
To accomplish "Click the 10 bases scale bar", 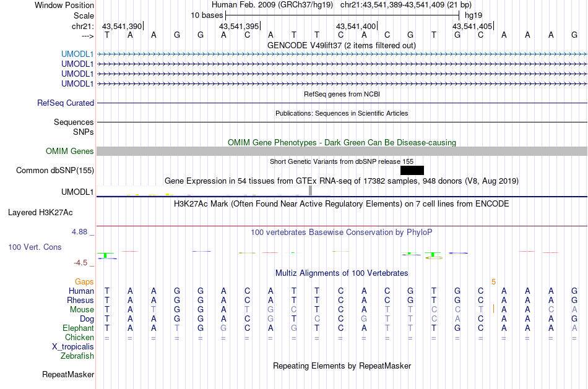I will (342, 15).
